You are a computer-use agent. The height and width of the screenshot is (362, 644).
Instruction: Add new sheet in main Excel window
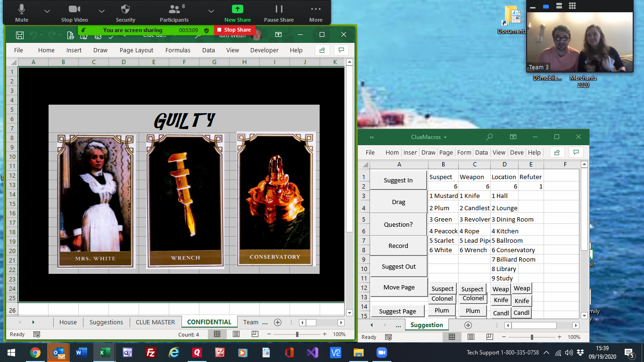278,322
